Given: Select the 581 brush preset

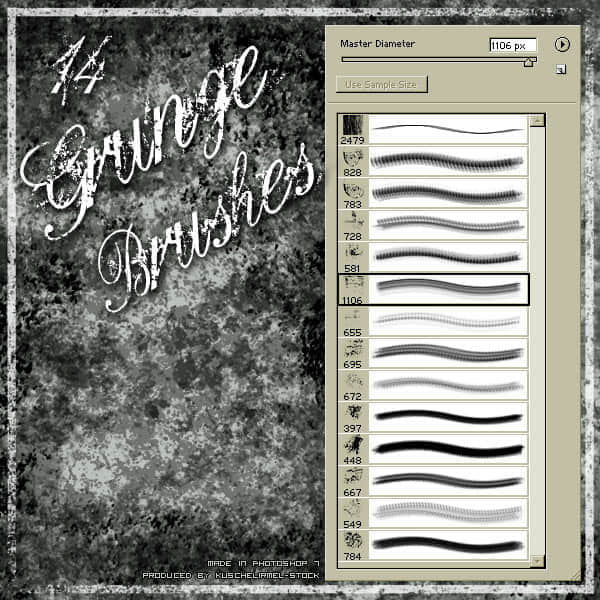Looking at the screenshot, I should (434, 258).
